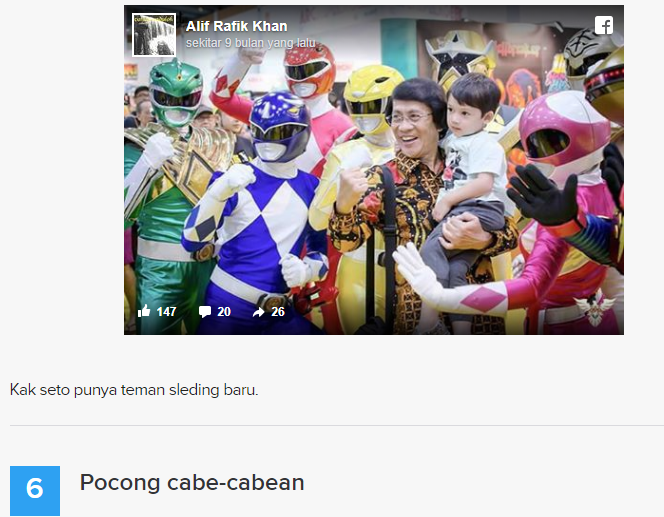Click the thumbs-up like icon

144,311
